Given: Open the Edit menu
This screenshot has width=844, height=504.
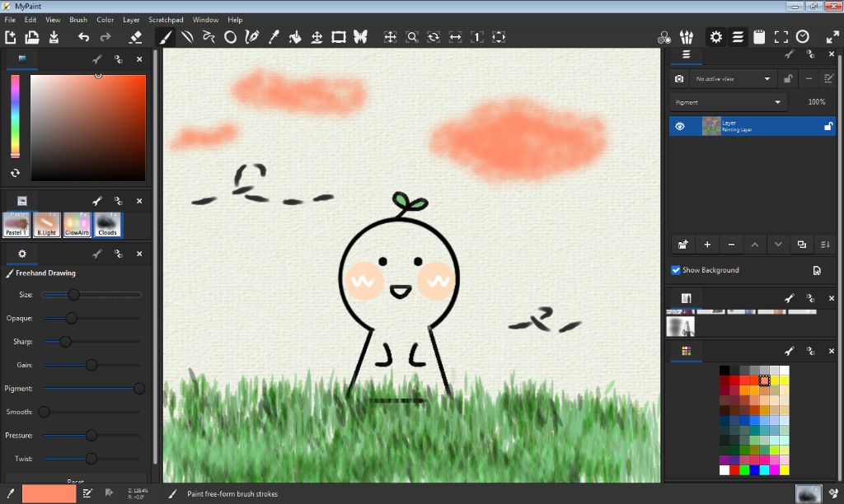Looking at the screenshot, I should point(30,20).
